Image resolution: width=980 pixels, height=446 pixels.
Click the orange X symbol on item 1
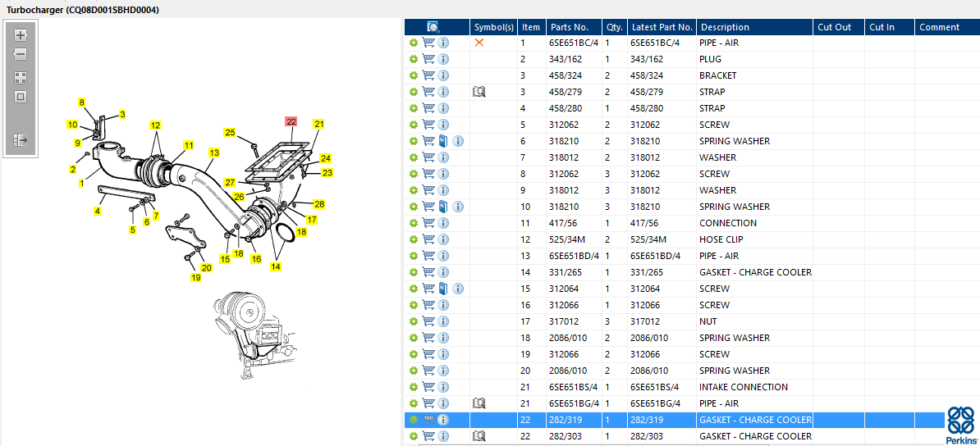point(479,43)
